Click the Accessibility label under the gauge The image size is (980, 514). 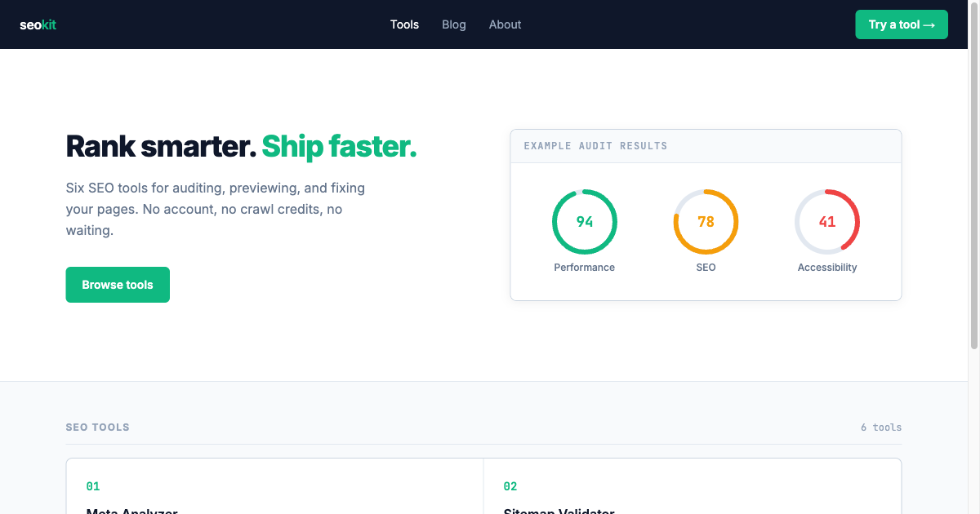(x=827, y=268)
